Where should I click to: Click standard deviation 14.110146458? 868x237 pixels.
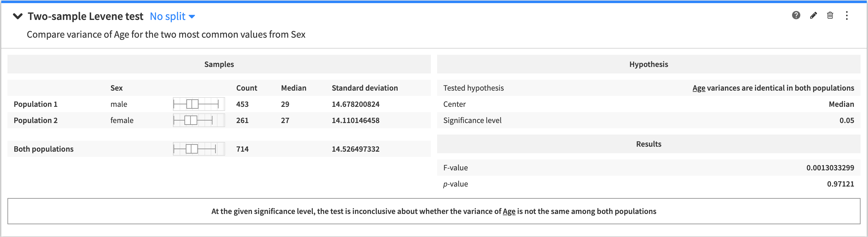355,120
